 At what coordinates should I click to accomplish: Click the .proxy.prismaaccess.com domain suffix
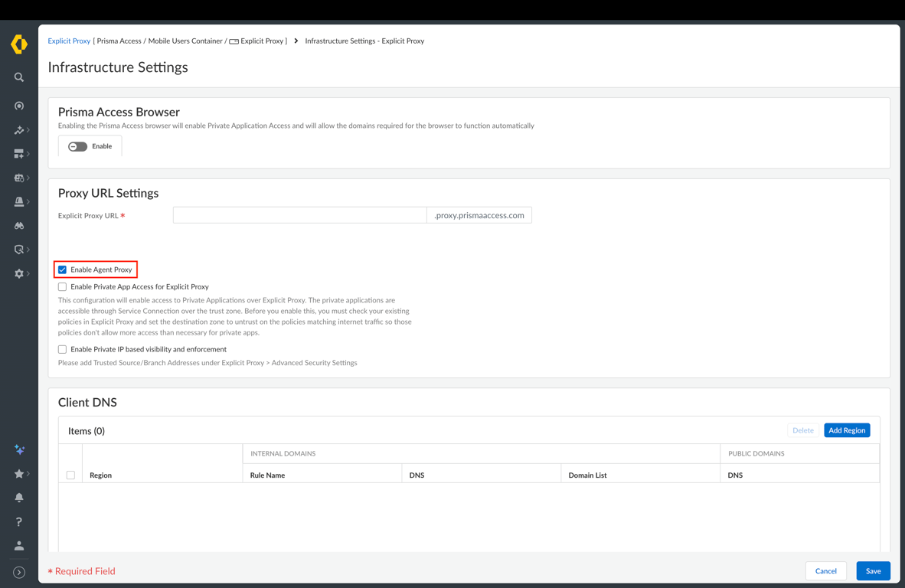click(479, 215)
